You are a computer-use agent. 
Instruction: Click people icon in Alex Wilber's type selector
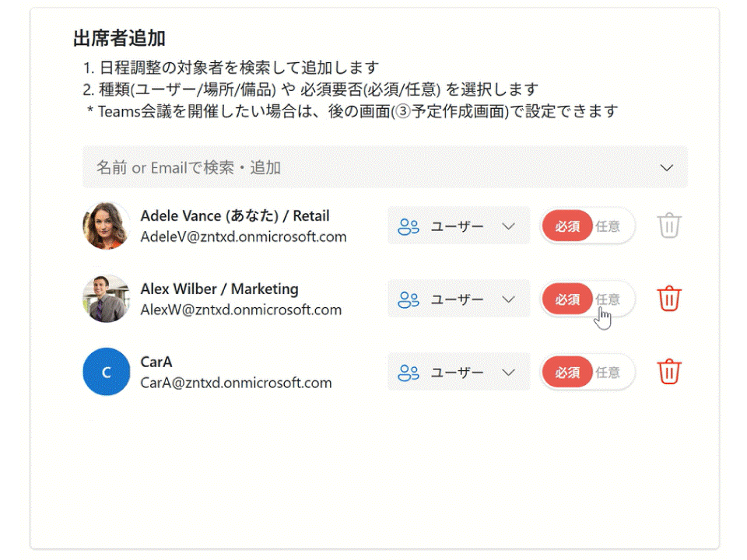coord(409,299)
